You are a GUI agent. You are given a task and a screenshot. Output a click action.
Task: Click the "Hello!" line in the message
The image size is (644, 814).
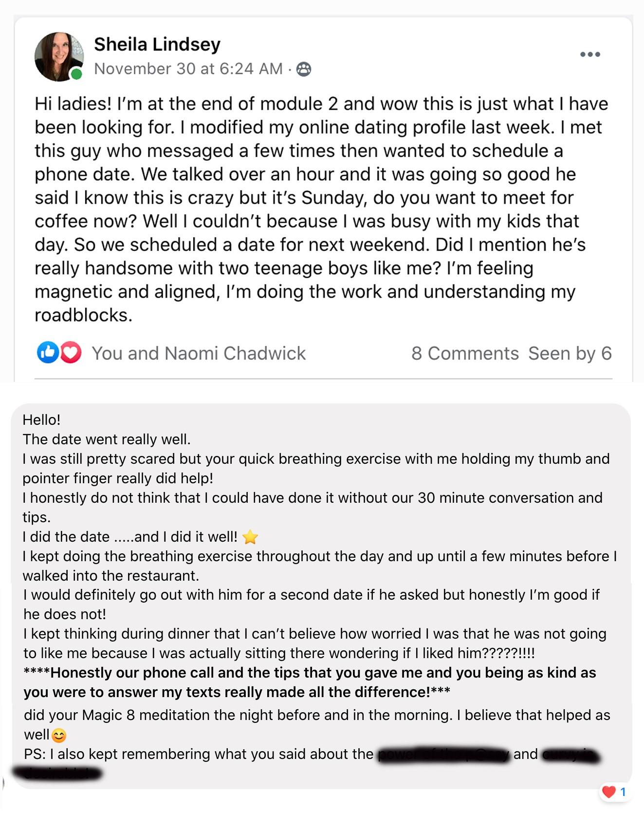[x=42, y=420]
